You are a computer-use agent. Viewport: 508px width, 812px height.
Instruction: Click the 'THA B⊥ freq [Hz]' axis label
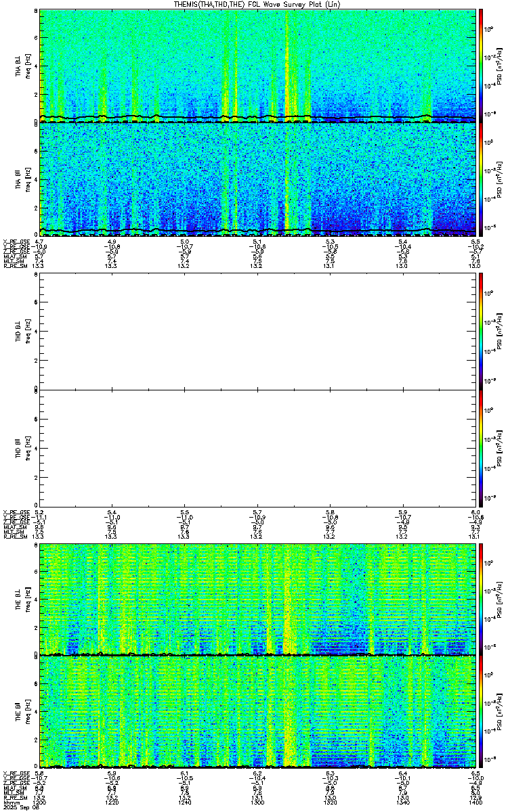(24, 66)
